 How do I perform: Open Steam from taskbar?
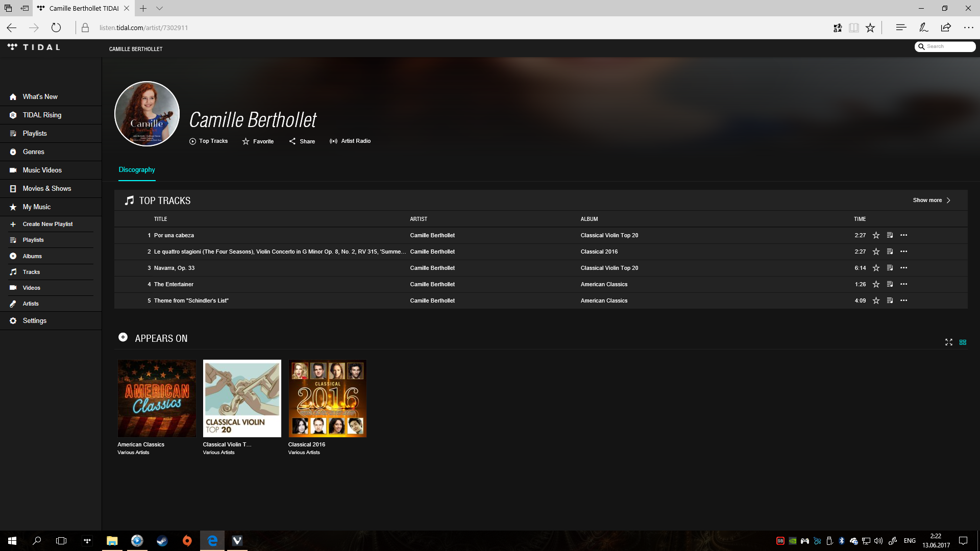pos(162,541)
